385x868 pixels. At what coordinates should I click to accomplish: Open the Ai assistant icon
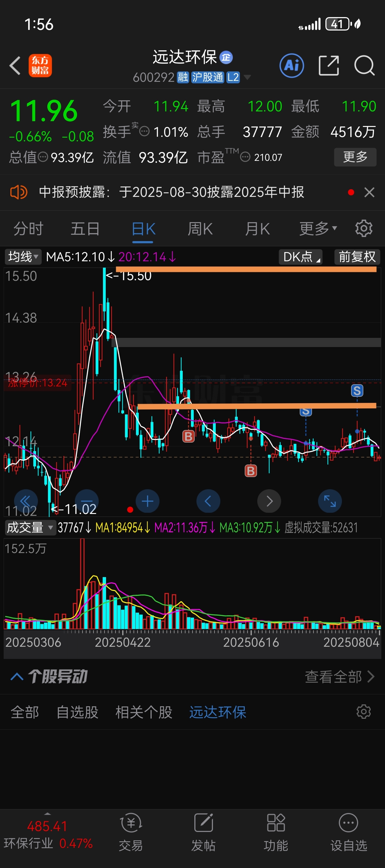pos(291,65)
